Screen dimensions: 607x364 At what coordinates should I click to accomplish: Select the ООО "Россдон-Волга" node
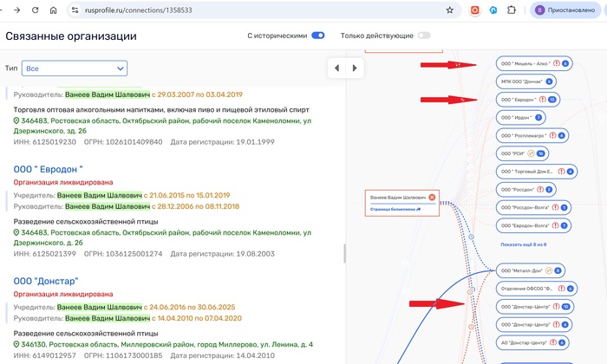pos(533,207)
